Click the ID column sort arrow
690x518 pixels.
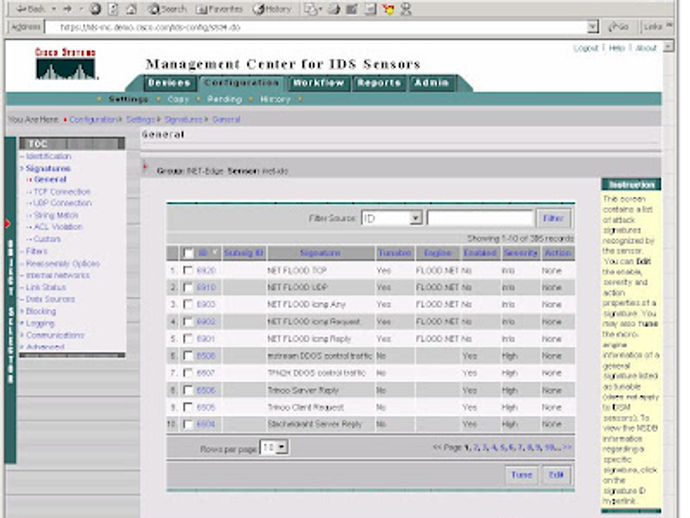tap(215, 252)
